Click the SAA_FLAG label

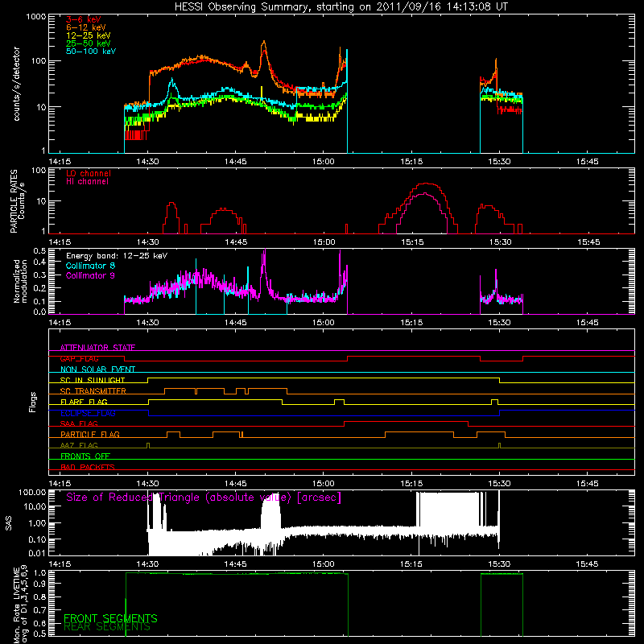click(79, 424)
